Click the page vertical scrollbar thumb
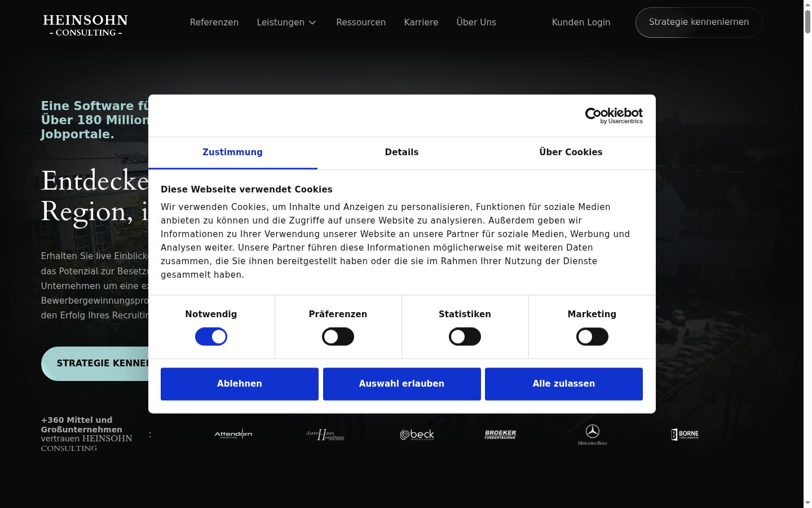Viewport: 812px width, 508px height. click(x=807, y=21)
